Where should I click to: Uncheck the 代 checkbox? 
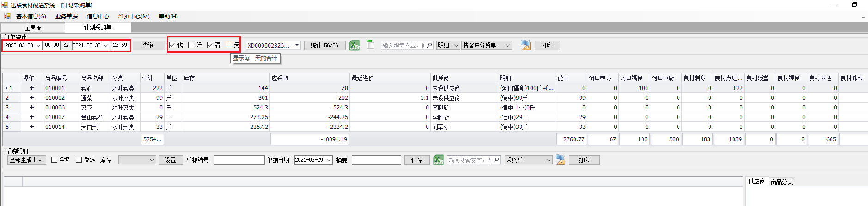(x=172, y=45)
